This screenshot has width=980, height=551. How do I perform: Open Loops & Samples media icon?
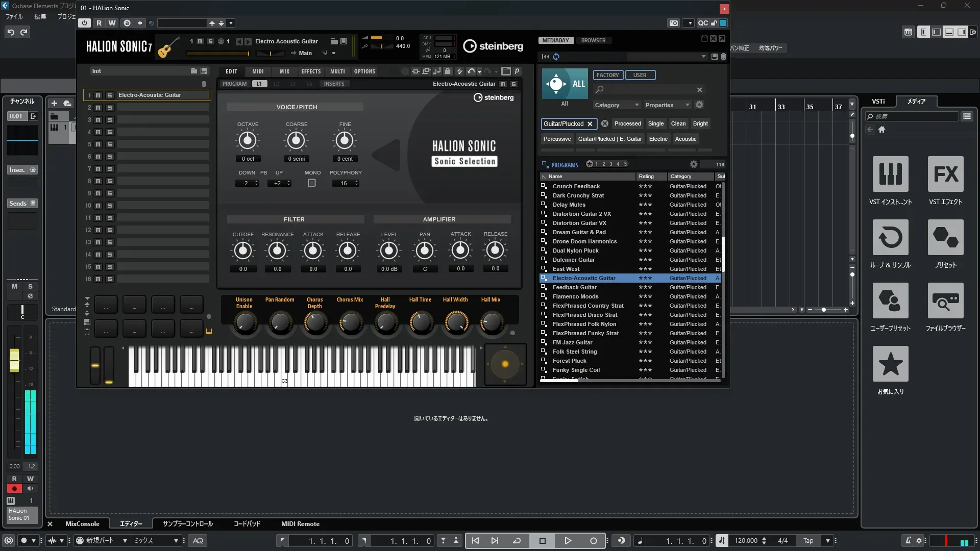[890, 238]
